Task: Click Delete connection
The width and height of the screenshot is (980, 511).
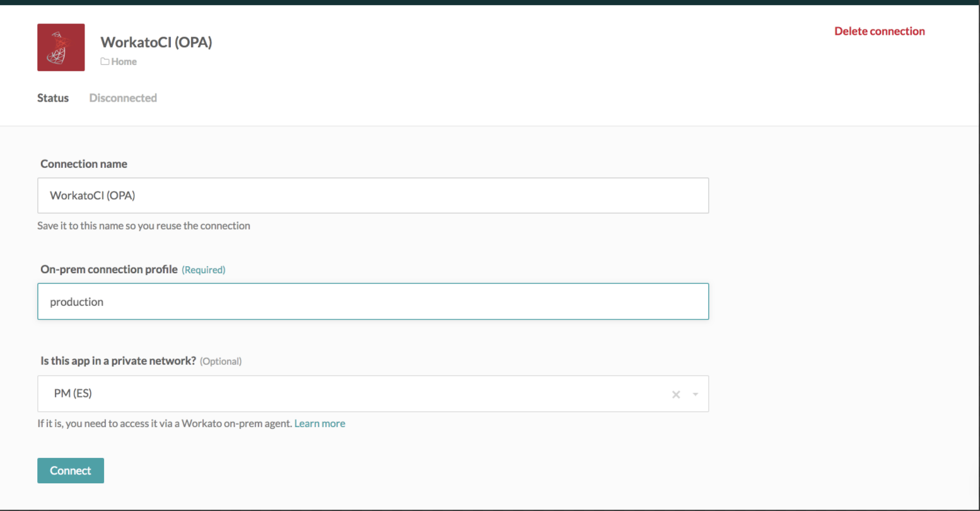Action: [879, 32]
